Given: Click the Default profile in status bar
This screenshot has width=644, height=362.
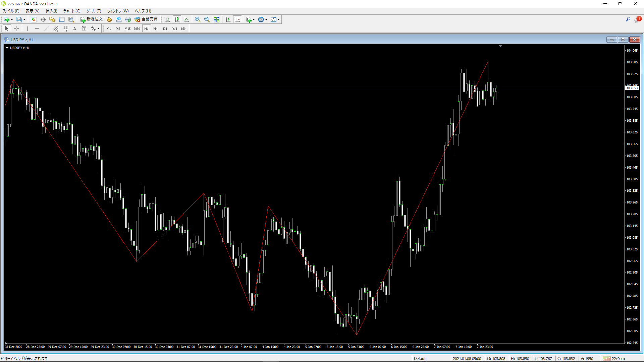Looking at the screenshot, I should (420, 358).
